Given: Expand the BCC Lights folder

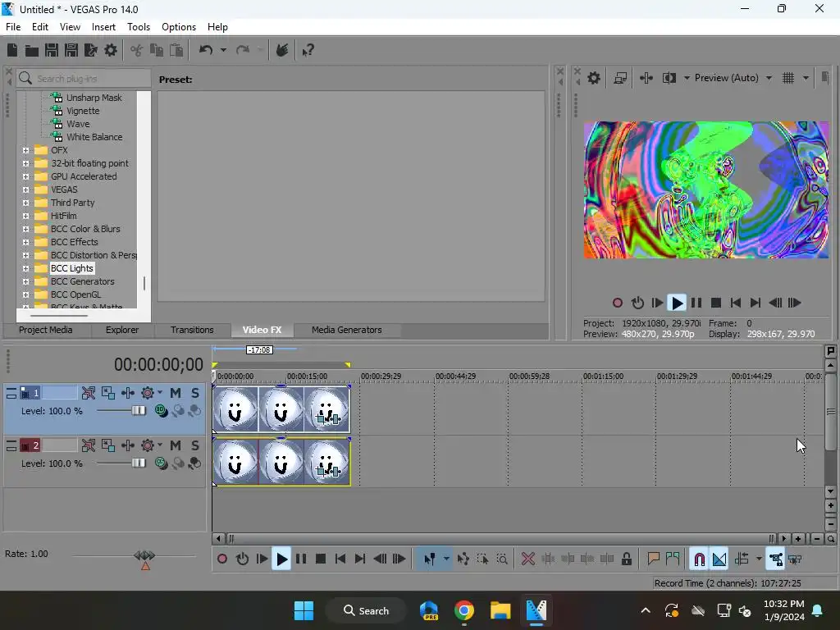Looking at the screenshot, I should (x=25, y=268).
